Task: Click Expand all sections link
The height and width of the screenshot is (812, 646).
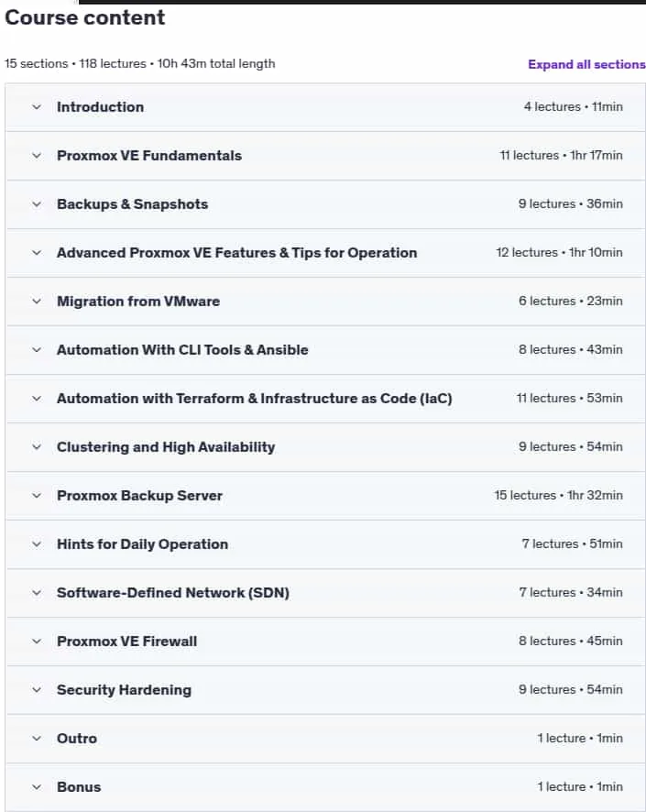Action: [586, 65]
